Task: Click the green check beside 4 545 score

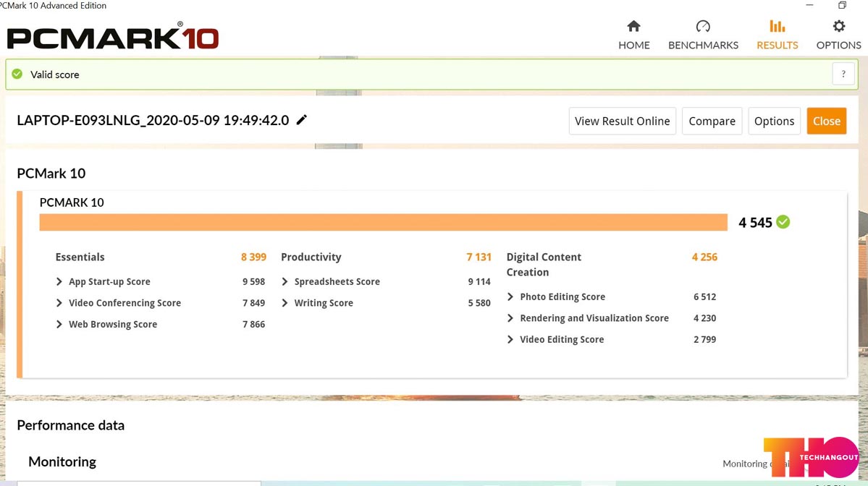Action: click(783, 222)
